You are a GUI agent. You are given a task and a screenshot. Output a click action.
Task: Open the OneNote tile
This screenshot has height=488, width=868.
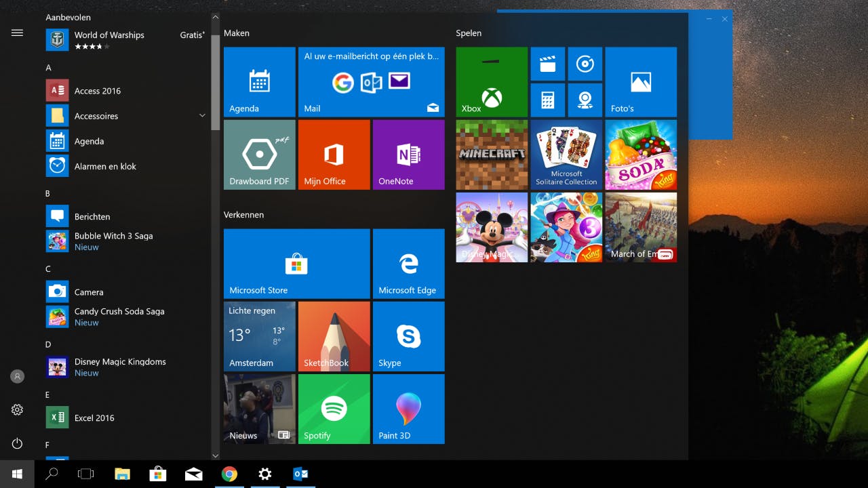408,155
